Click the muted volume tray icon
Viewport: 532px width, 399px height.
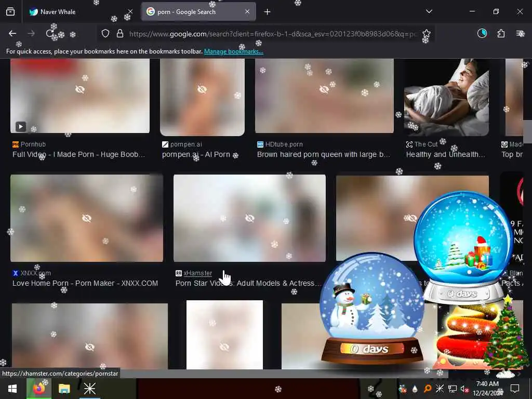coord(464,389)
